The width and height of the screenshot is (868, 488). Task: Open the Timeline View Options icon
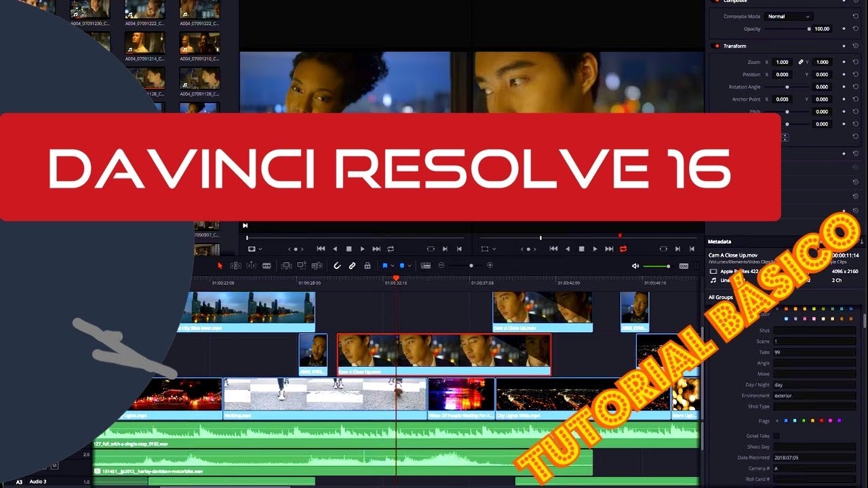click(x=426, y=266)
